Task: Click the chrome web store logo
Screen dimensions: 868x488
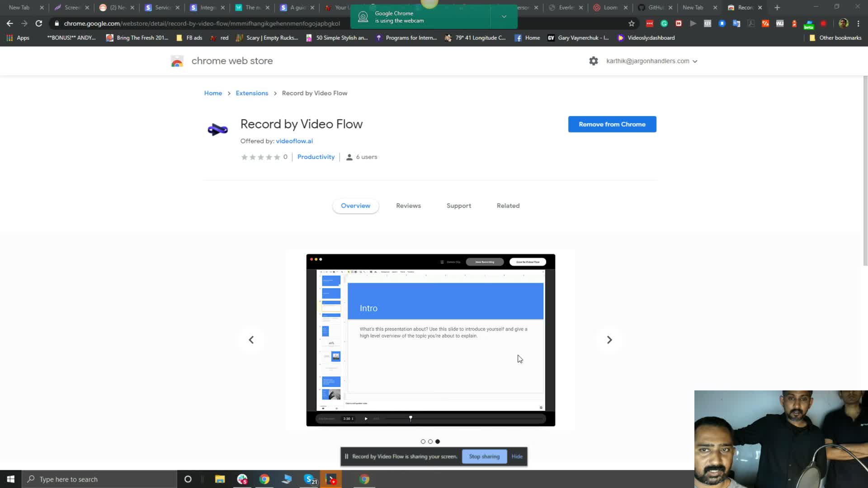Action: pos(177,61)
